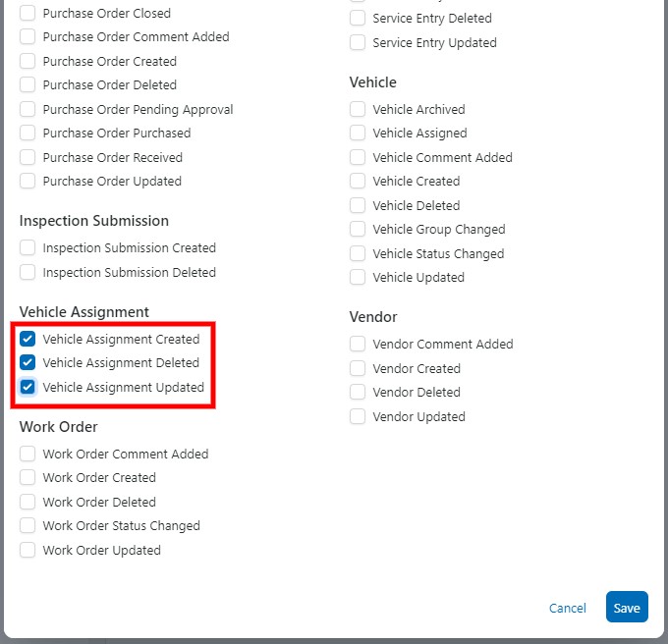
Task: Enable Purchase Order Received checkbox
Action: [x=28, y=157]
